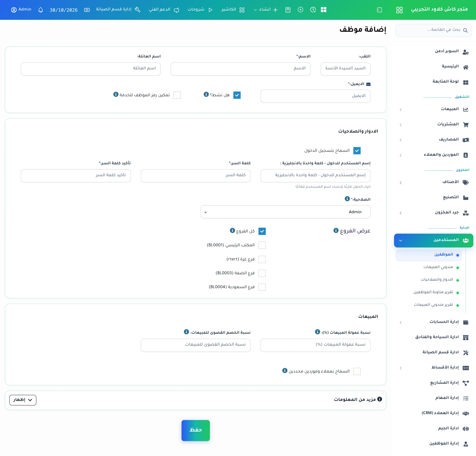The width and height of the screenshot is (476, 456).
Task: Open إدارة المشاريع in sidebar
Action: (x=434, y=383)
